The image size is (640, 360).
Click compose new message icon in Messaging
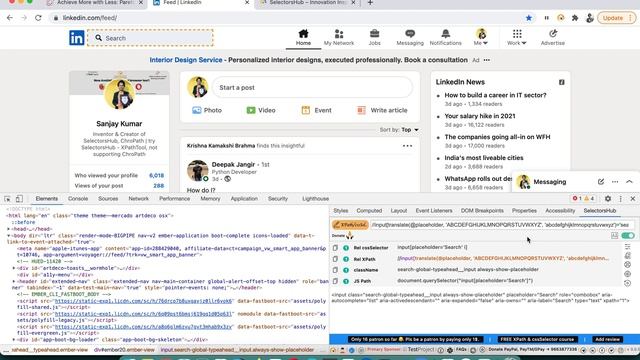point(601,182)
